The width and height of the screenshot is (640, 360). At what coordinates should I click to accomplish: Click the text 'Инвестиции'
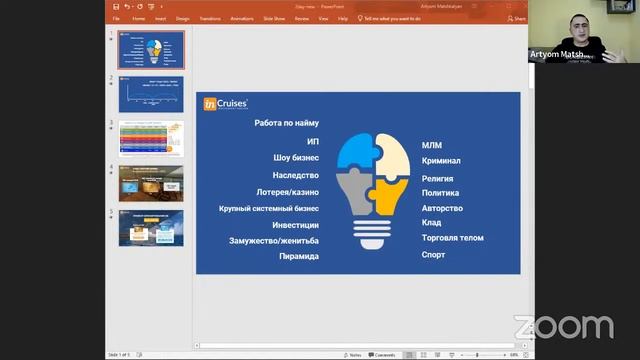point(296,225)
